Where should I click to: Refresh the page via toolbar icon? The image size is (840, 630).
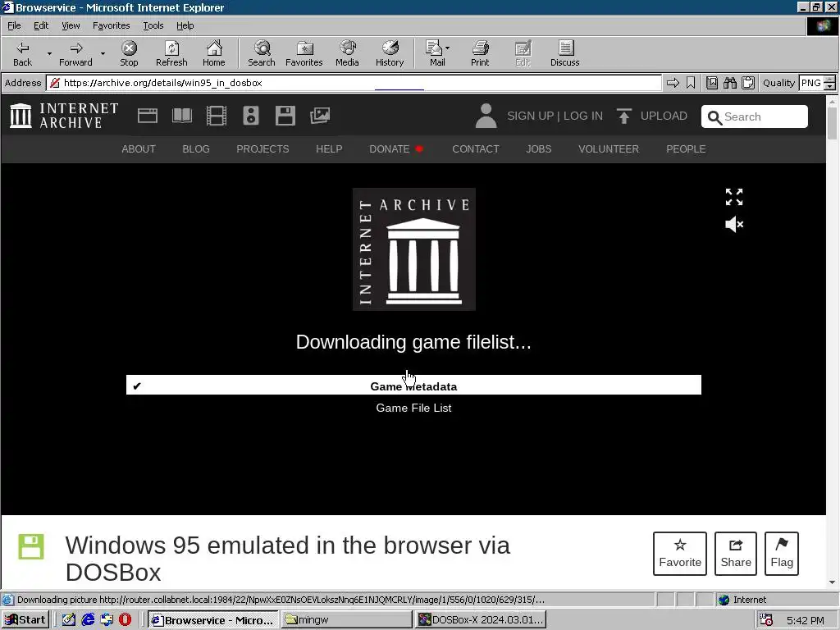coord(171,54)
